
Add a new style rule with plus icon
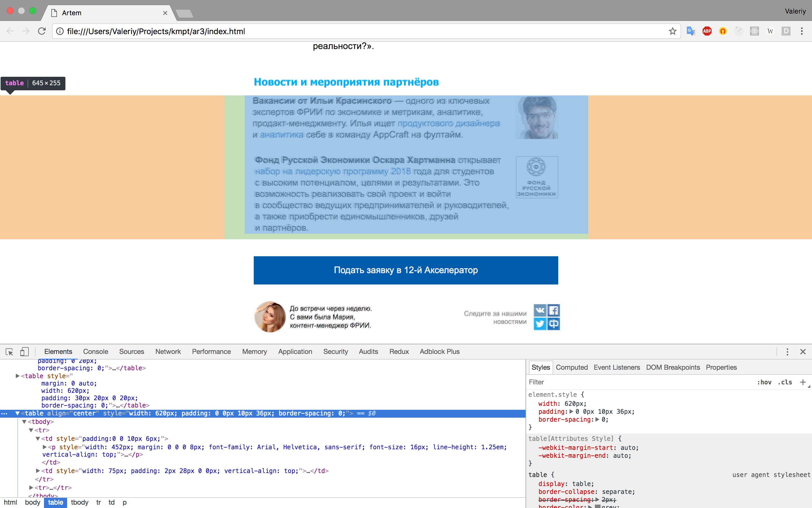pyautogui.click(x=803, y=382)
